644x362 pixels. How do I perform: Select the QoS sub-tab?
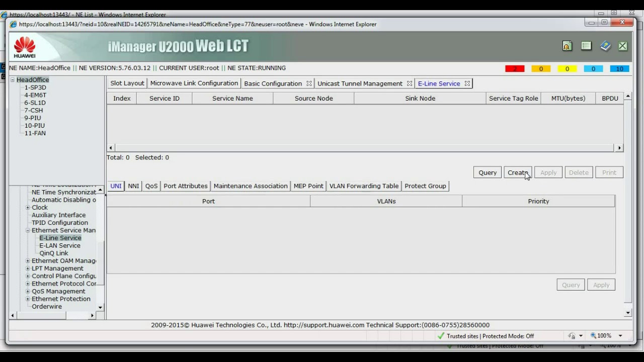[x=151, y=186]
